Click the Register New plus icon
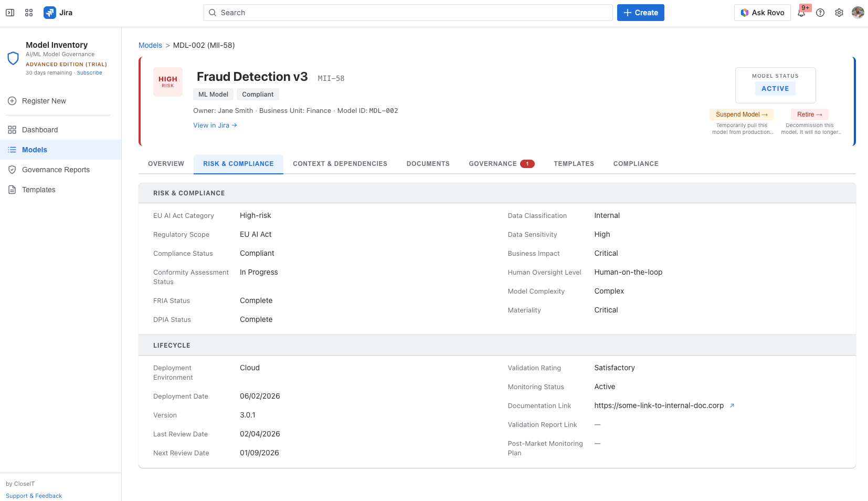868x501 pixels. click(12, 101)
